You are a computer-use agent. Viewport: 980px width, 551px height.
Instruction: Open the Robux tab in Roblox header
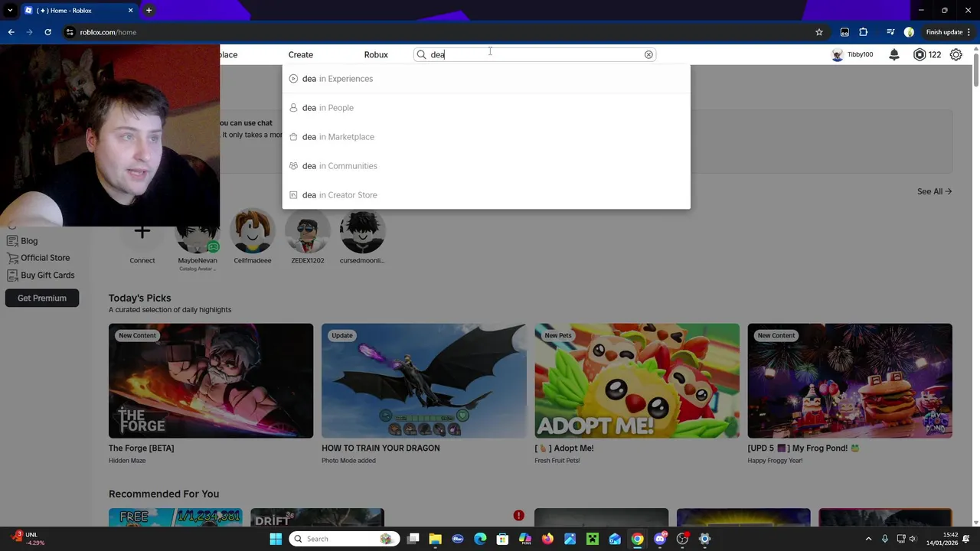point(376,54)
